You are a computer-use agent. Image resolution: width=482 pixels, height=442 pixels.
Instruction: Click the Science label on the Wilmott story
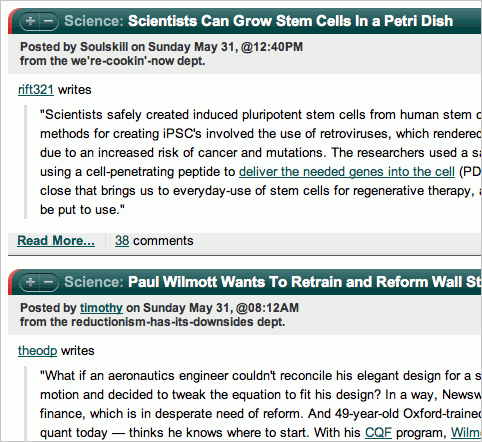pos(94,282)
